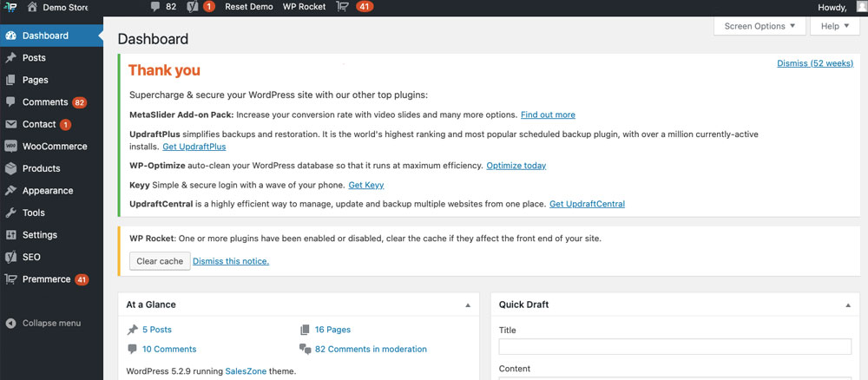Click the icon beside 82 Comments in moderation
The image size is (868, 380).
click(305, 350)
